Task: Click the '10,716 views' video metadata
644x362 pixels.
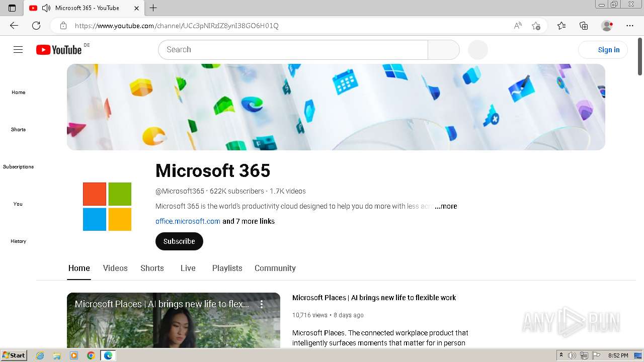Action: point(310,315)
